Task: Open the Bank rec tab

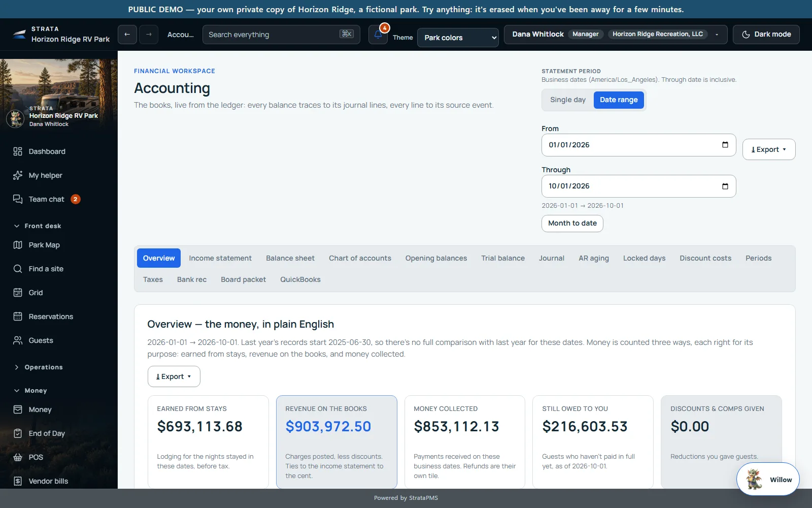Action: click(192, 279)
